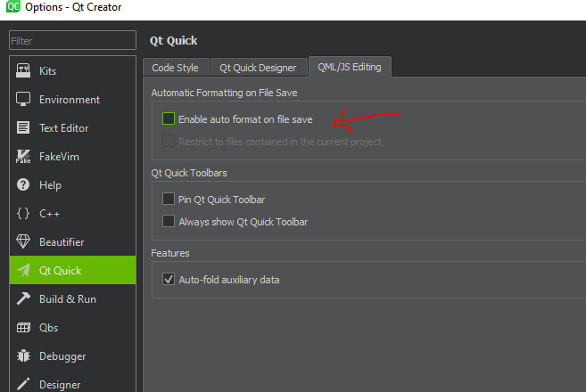Open Text Editor settings icon
Viewport: 586px width, 392px height.
point(24,128)
